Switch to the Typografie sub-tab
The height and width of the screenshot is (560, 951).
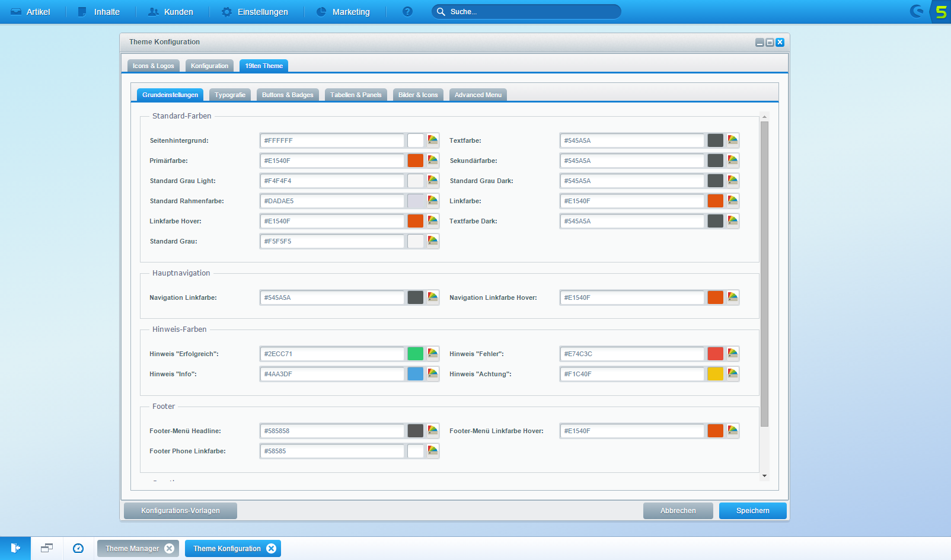point(230,95)
